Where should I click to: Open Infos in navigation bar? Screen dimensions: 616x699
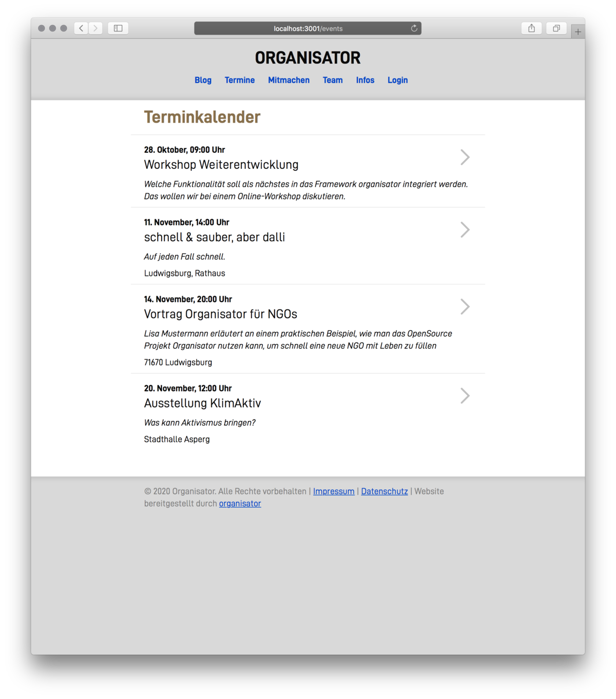tap(365, 80)
